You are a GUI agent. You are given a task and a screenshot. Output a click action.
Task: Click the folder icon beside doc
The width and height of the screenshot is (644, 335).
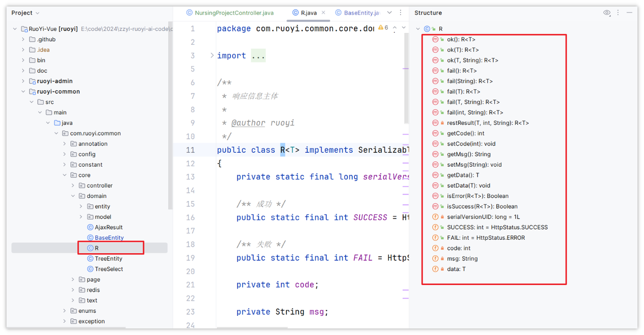(x=32, y=71)
